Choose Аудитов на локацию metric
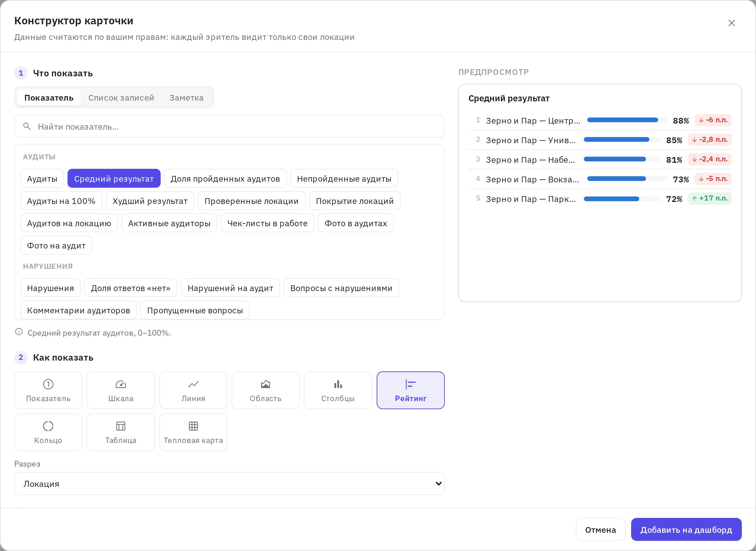756x551 pixels. (x=69, y=223)
